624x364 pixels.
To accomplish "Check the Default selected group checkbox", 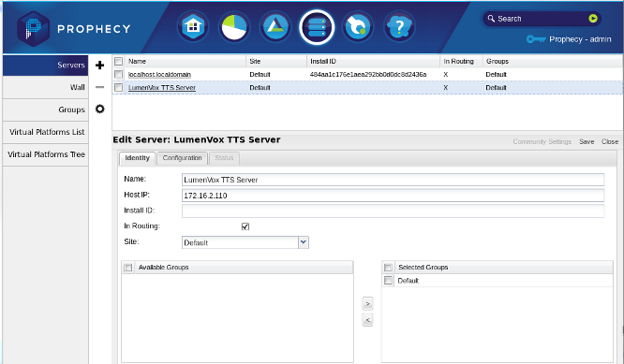I will (388, 281).
